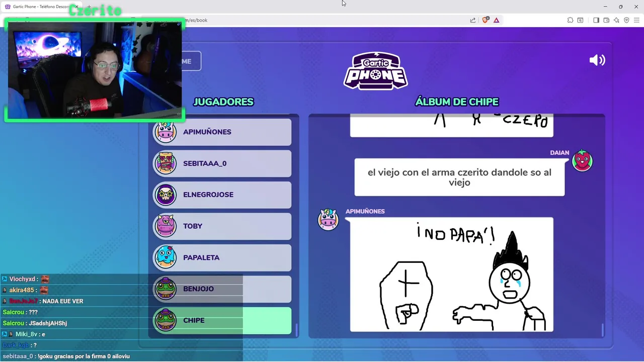Mute the Gartic Phone sound speaker icon

tap(597, 60)
